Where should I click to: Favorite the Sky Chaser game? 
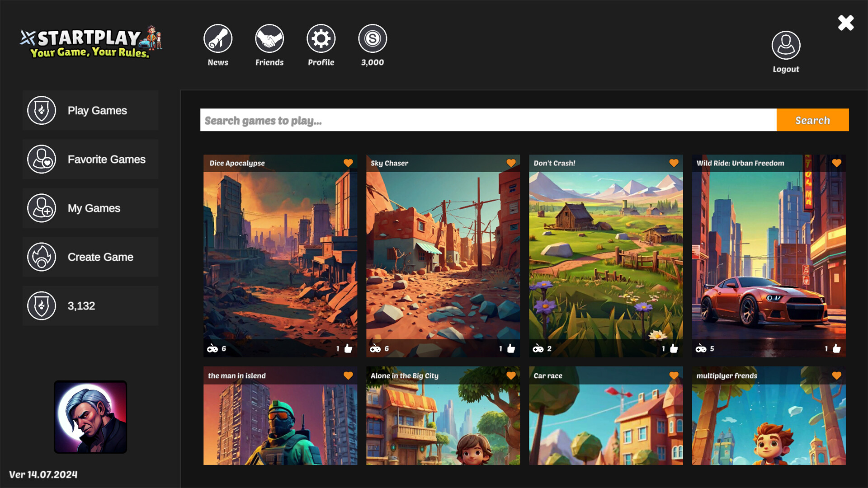pos(511,163)
